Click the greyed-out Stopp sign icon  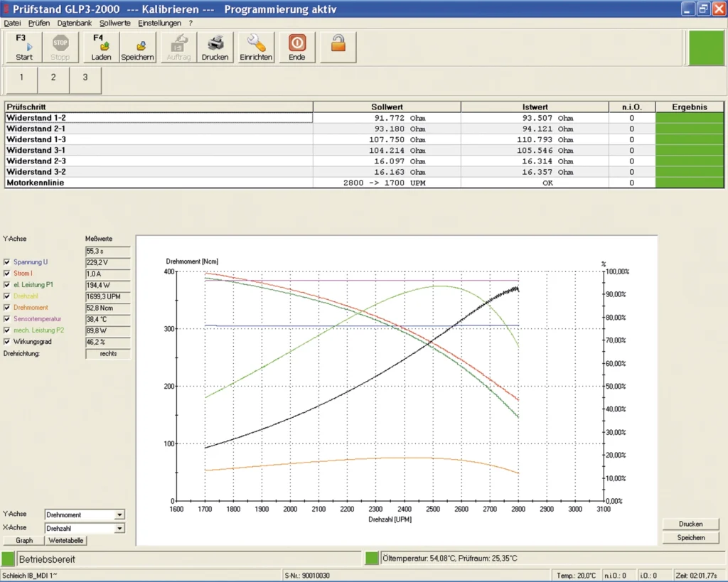(x=60, y=47)
